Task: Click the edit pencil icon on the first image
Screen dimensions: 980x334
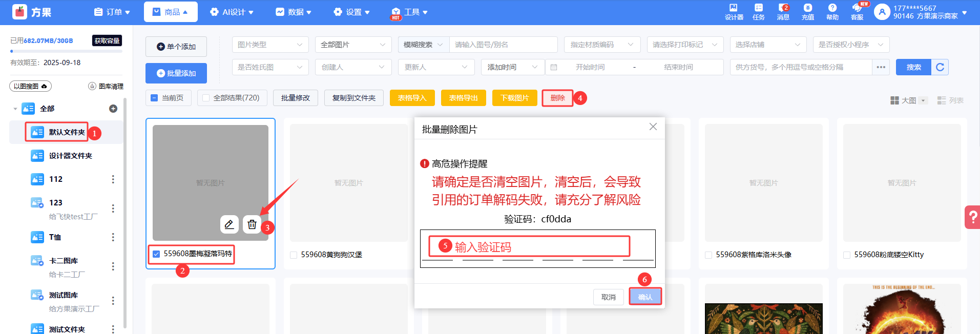Action: (x=230, y=224)
